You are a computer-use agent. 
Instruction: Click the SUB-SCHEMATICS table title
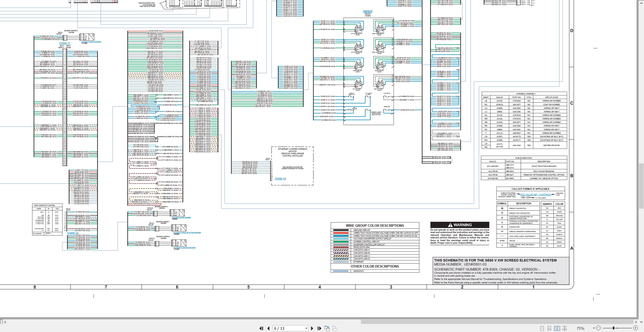[x=524, y=158]
